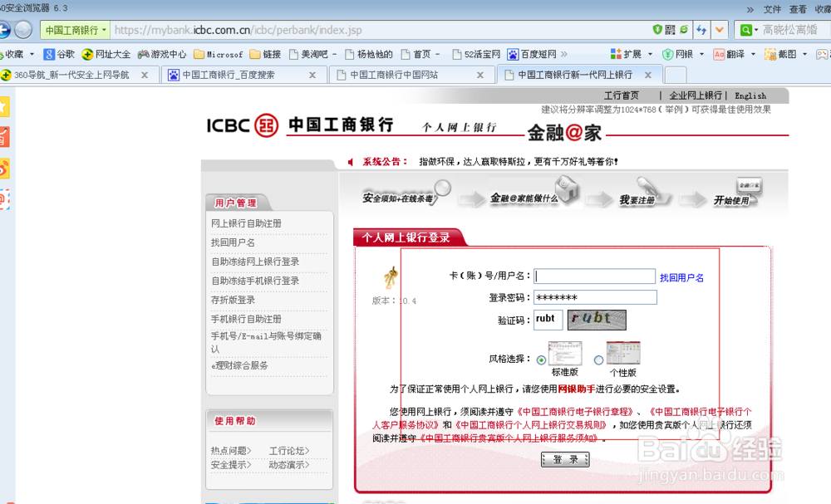Click the 网银 online banking toolbar icon
831x504 pixels.
668,53
